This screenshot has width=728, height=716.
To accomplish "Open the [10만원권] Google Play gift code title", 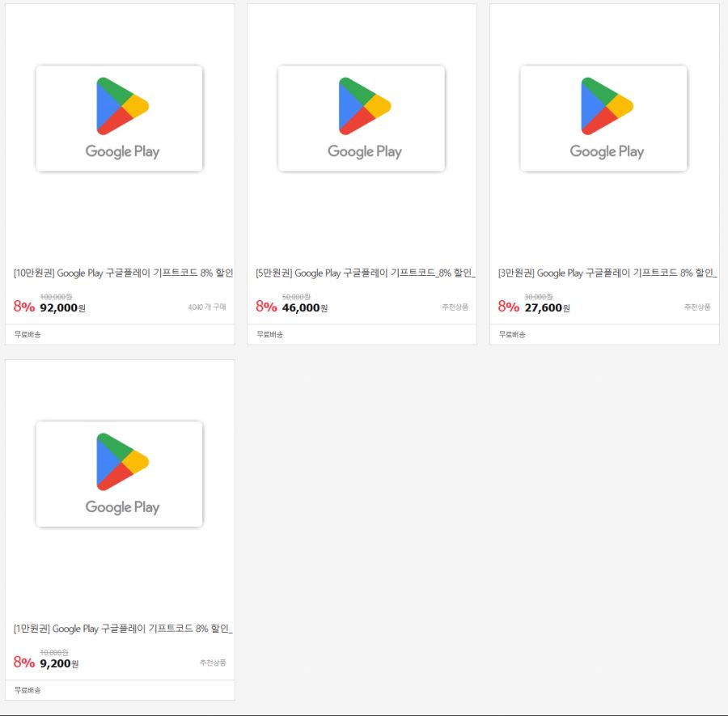I will [x=123, y=273].
